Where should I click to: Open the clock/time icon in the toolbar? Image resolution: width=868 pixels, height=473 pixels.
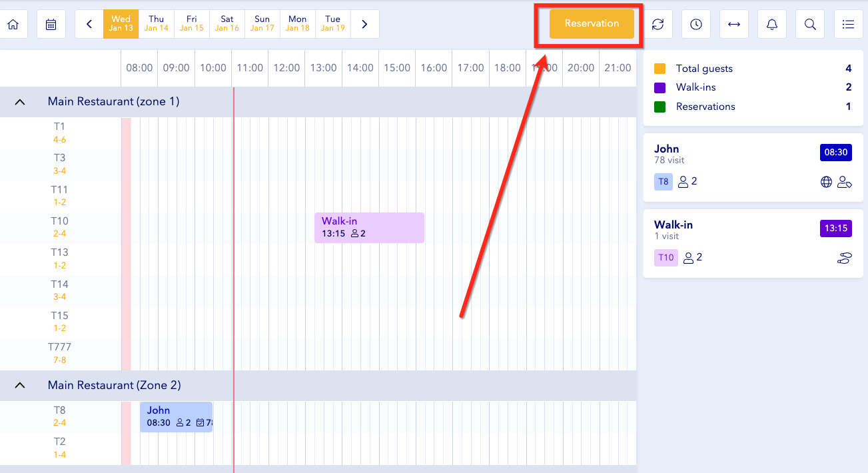696,23
